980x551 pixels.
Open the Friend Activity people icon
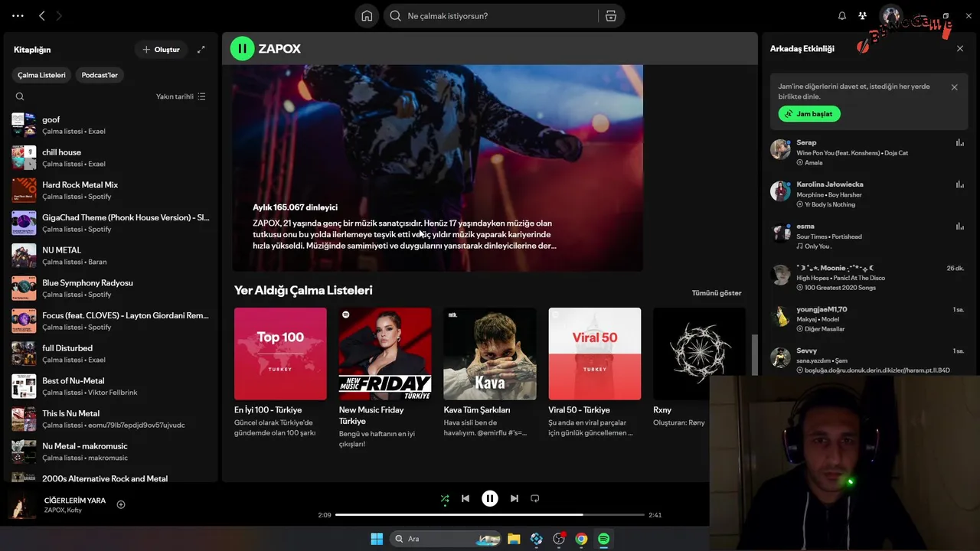[863, 16]
